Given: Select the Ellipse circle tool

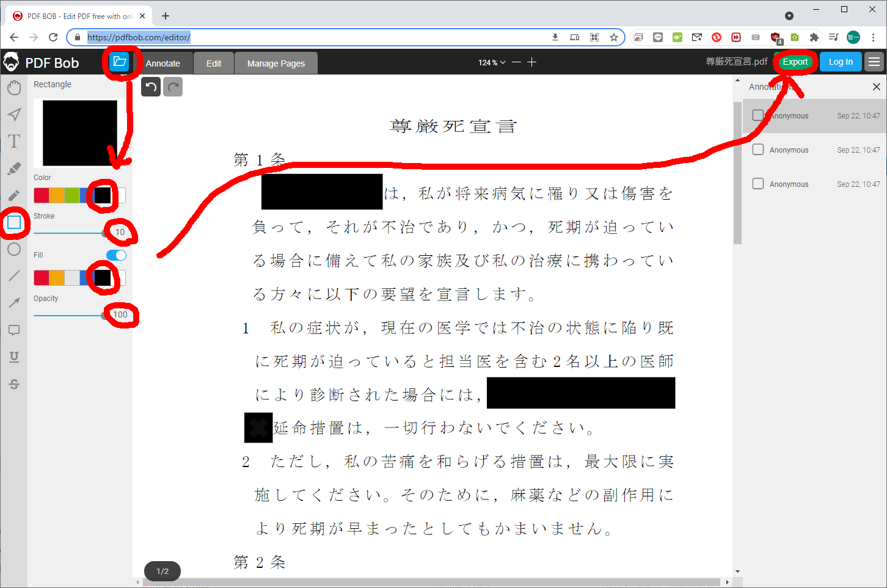Looking at the screenshot, I should [x=14, y=249].
